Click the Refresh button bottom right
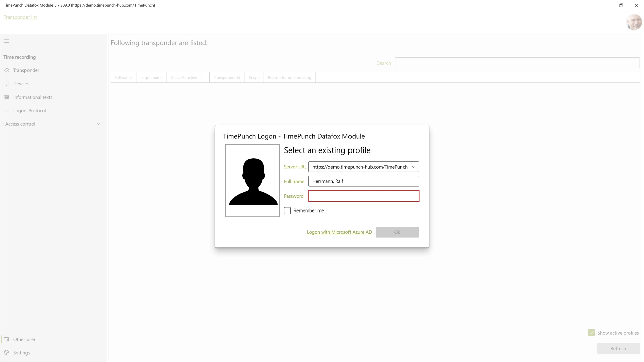The image size is (644, 362). tap(618, 348)
